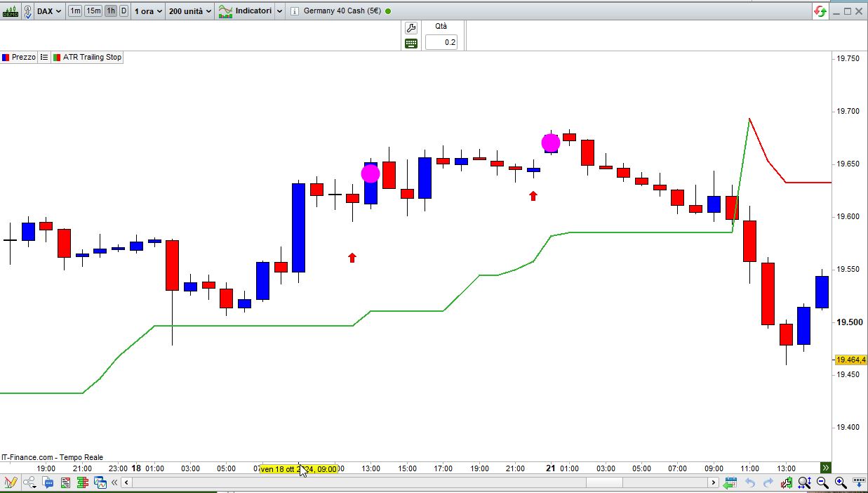The width and height of the screenshot is (868, 493).
Task: Click the blue down-arrow bar icon at bottom right
Action: pos(859,482)
